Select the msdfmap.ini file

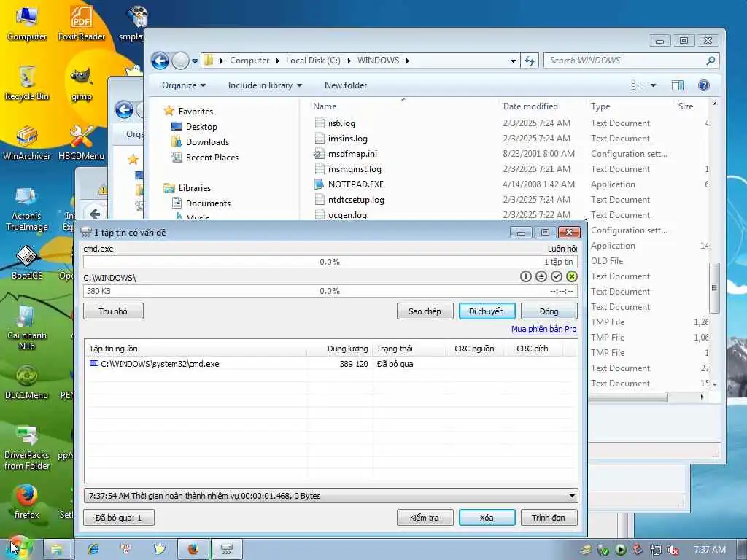click(352, 154)
